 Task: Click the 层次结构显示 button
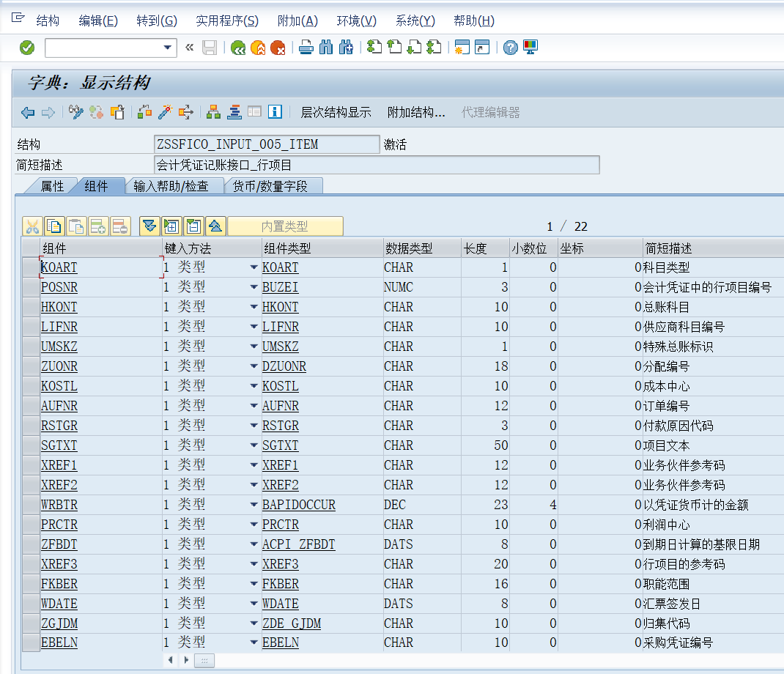[336, 113]
